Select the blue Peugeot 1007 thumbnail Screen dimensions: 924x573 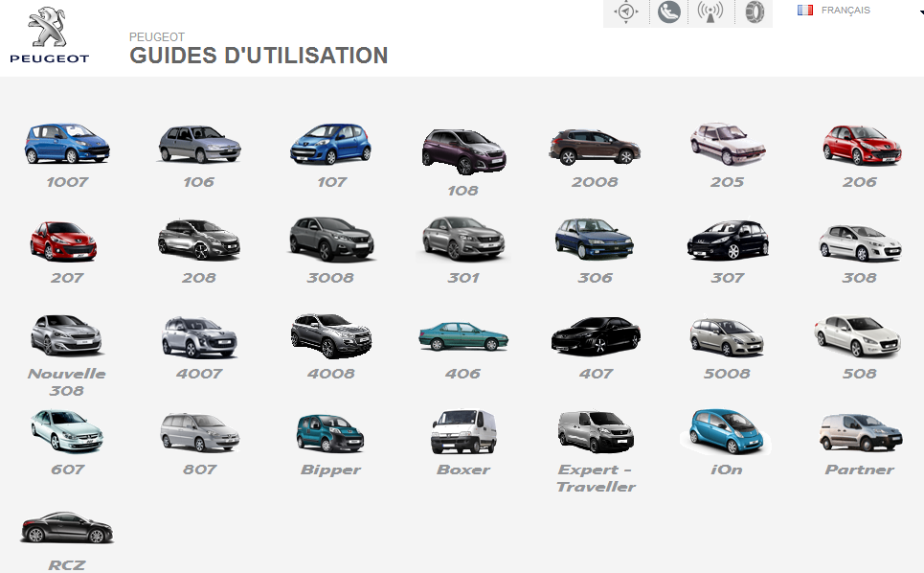(66, 144)
